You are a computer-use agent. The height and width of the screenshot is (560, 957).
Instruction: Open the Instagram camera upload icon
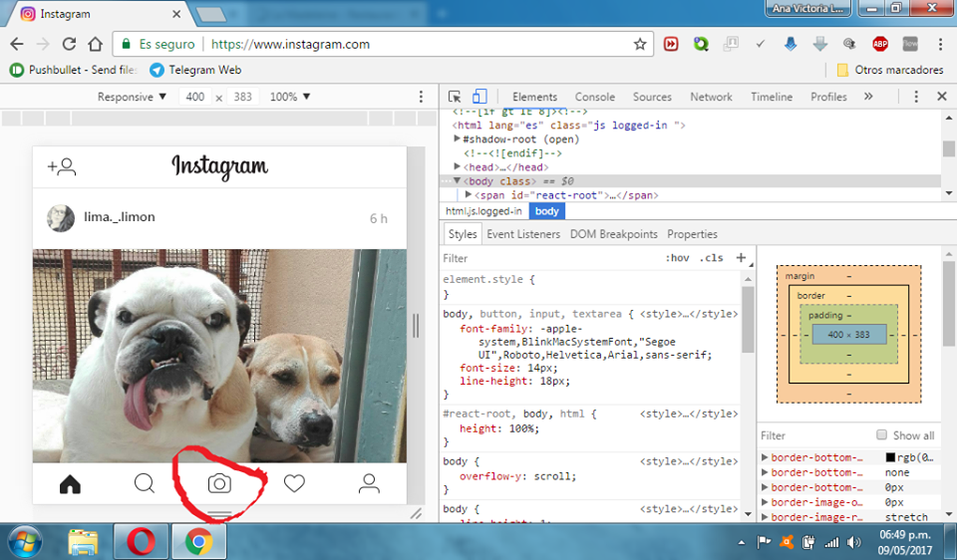219,483
